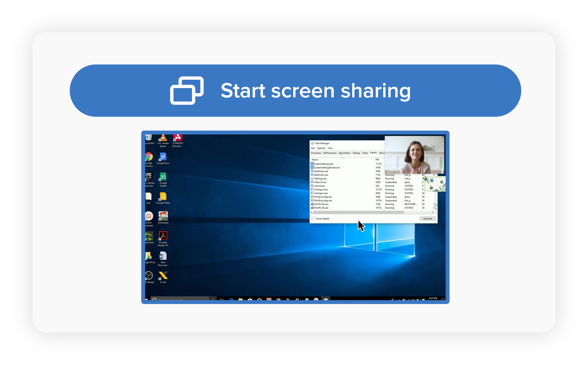Open the Google Sheets desktop icon

click(163, 177)
